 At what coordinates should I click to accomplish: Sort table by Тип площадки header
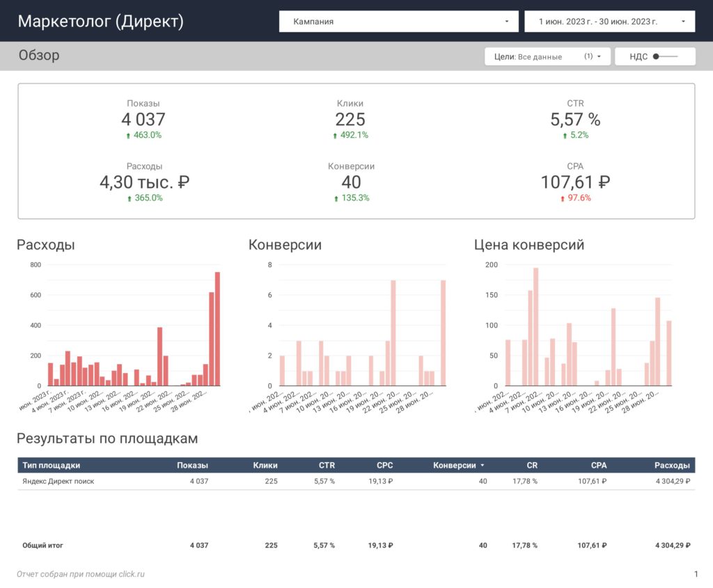[x=52, y=466]
